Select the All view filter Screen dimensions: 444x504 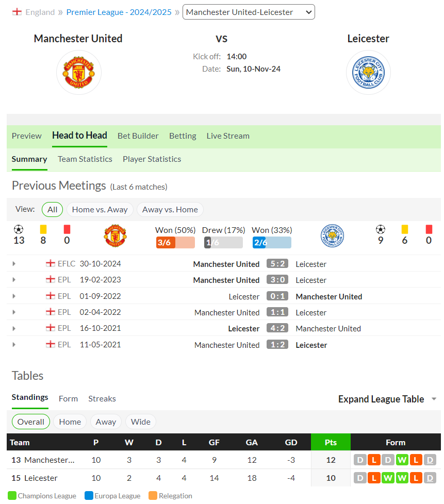(52, 210)
